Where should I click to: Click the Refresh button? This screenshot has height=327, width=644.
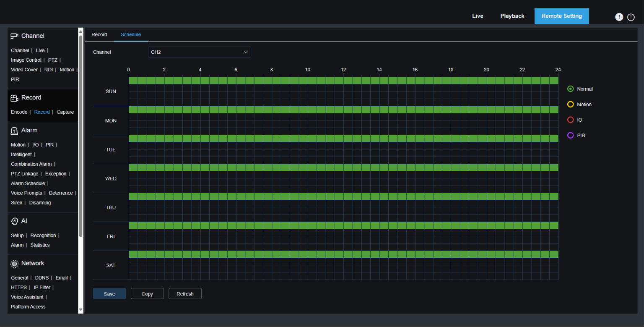point(185,294)
